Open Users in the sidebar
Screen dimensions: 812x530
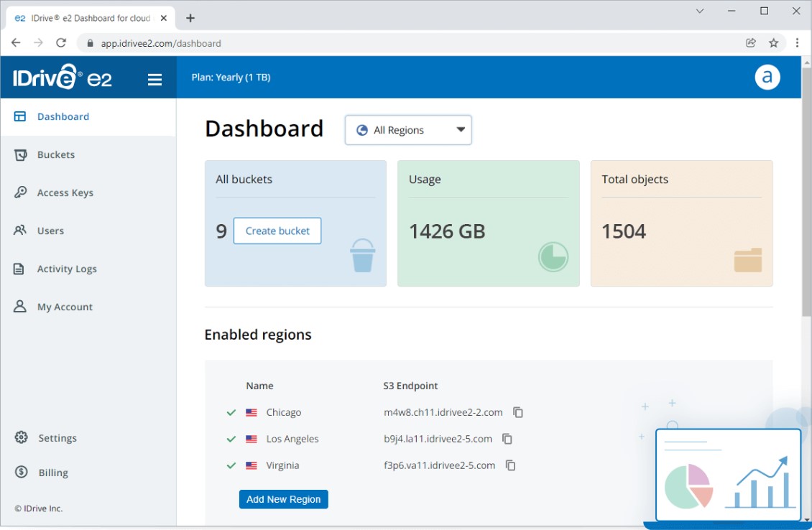88,231
